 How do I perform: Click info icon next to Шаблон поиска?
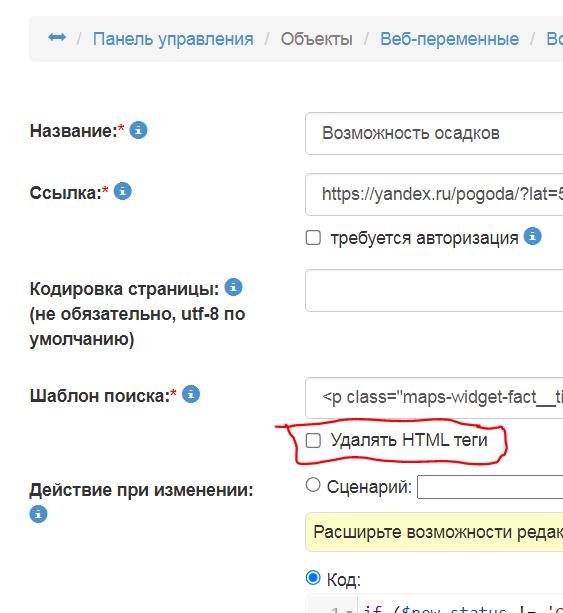[x=191, y=394]
